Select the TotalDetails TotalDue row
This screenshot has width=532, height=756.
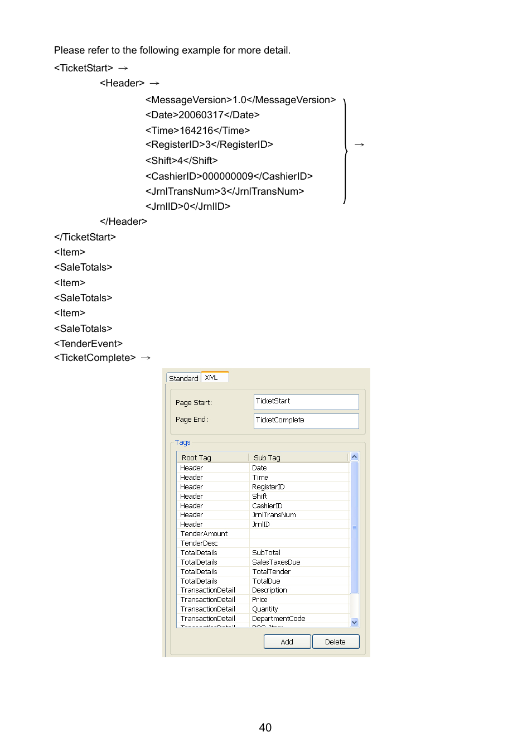263,581
